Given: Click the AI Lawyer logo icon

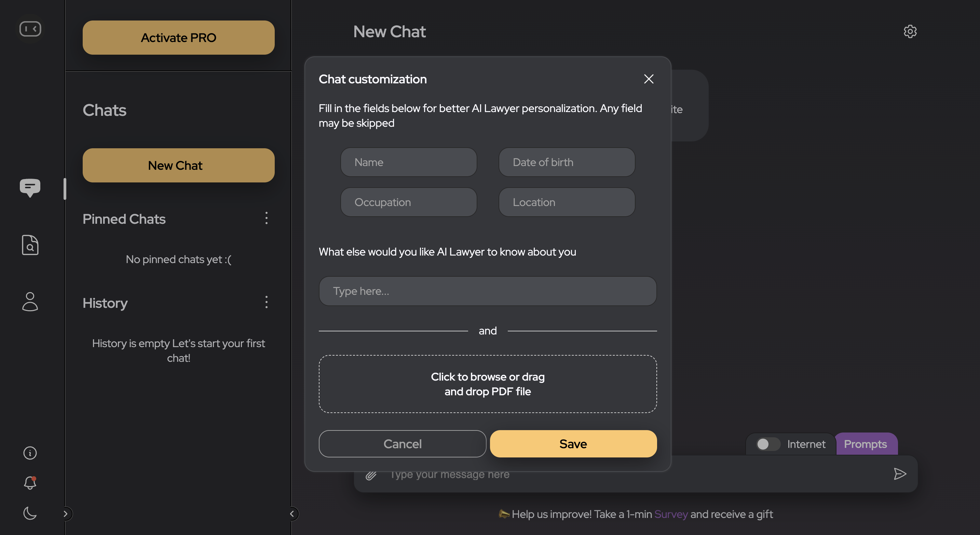Looking at the screenshot, I should [x=30, y=29].
